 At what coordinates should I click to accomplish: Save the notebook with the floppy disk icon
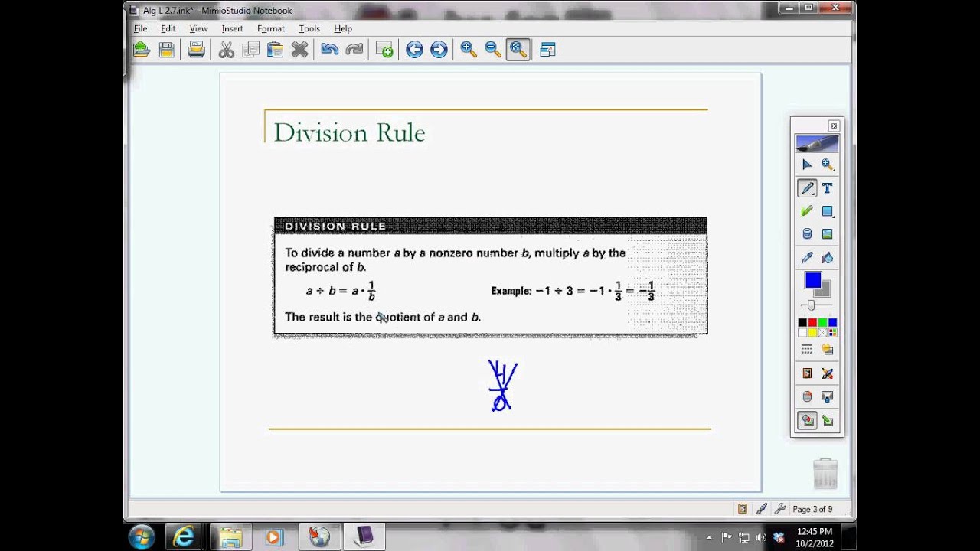[x=166, y=50]
